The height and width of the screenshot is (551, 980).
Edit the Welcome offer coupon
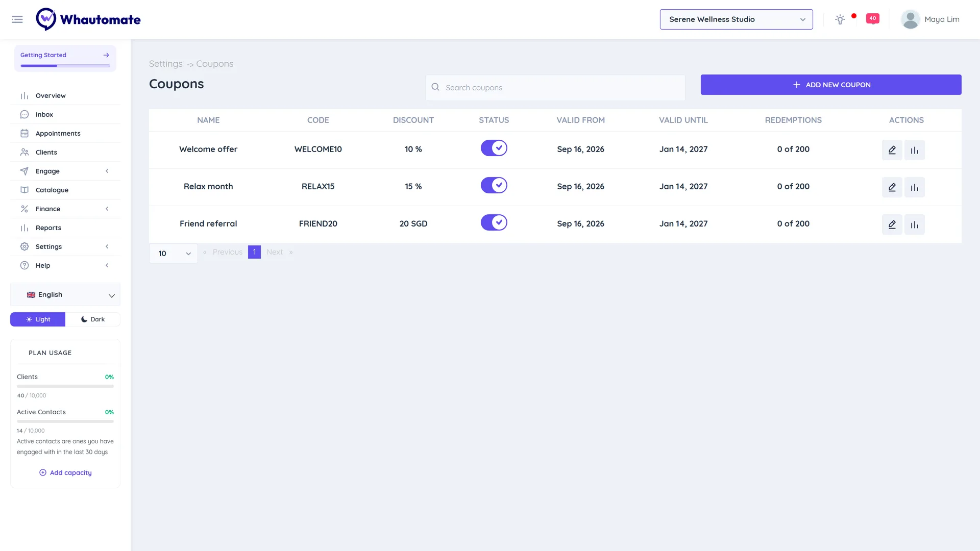pyautogui.click(x=892, y=150)
